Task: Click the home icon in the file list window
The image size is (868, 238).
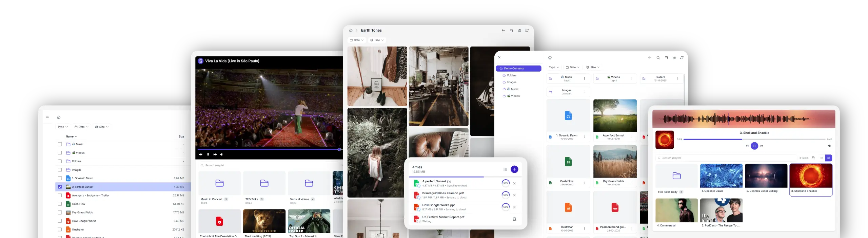Action: pos(59,117)
